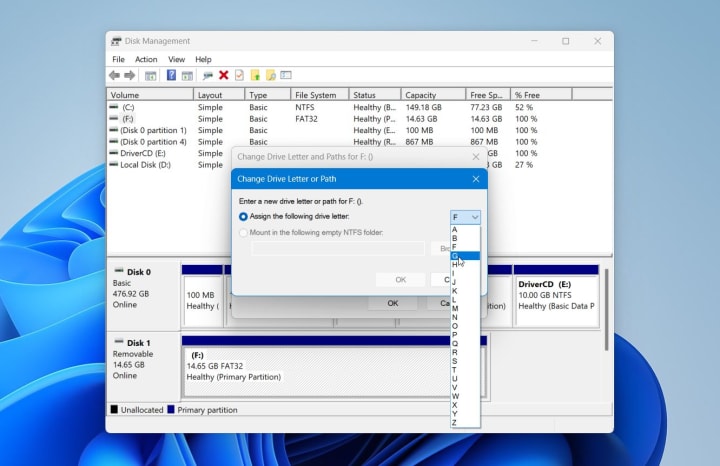
Task: Select the DriverCD (E:) partition block in Disk 0
Action: click(x=556, y=296)
